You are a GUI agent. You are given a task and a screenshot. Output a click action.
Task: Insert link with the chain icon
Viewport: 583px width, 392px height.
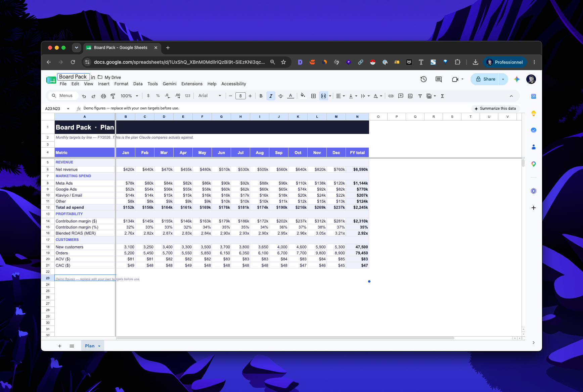[391, 96]
